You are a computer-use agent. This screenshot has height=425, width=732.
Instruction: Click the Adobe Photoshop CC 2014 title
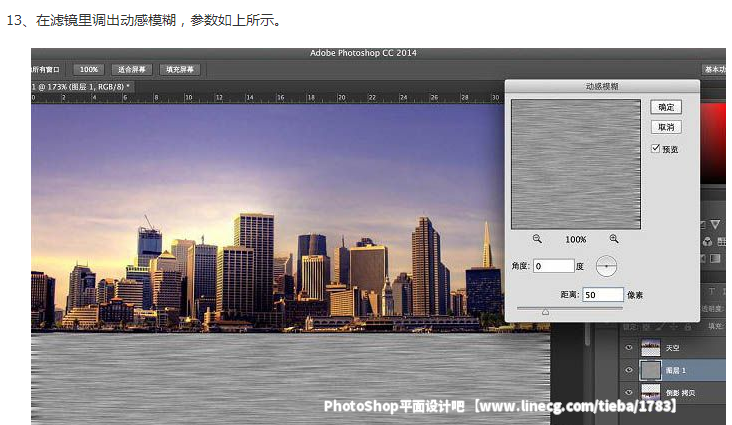pyautogui.click(x=363, y=53)
